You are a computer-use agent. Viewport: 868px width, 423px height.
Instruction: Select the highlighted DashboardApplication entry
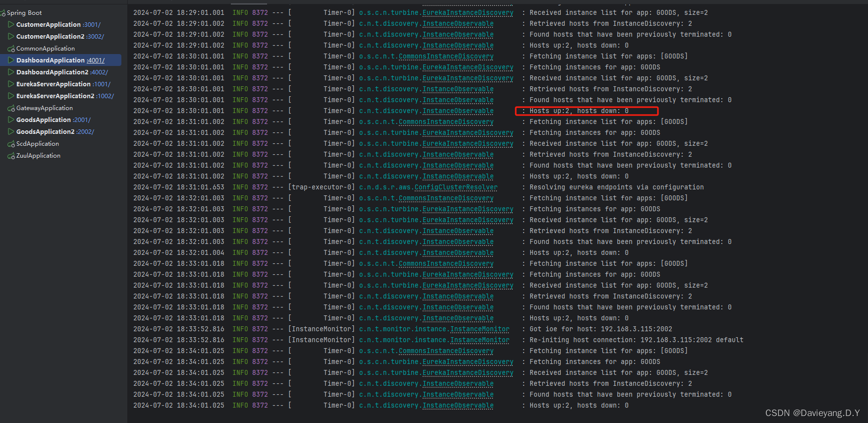tap(51, 60)
